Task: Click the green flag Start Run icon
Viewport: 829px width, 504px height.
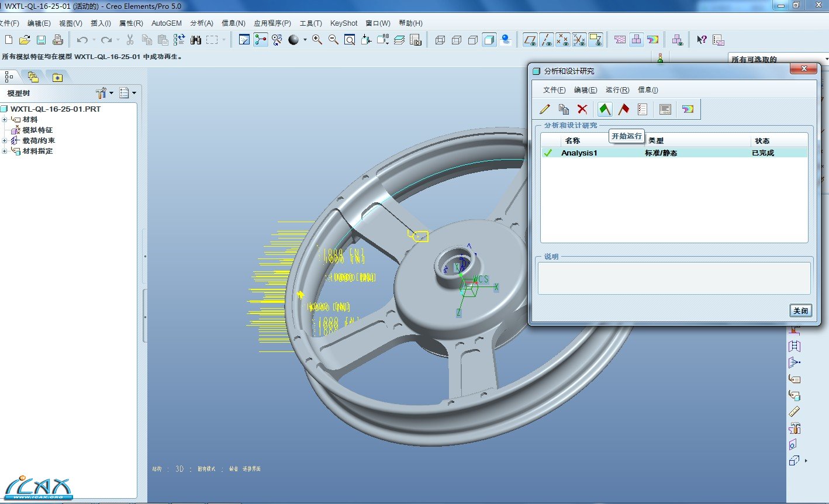Action: pyautogui.click(x=605, y=109)
